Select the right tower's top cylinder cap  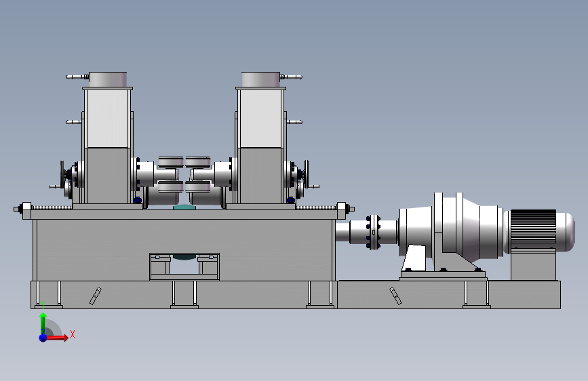pos(260,79)
